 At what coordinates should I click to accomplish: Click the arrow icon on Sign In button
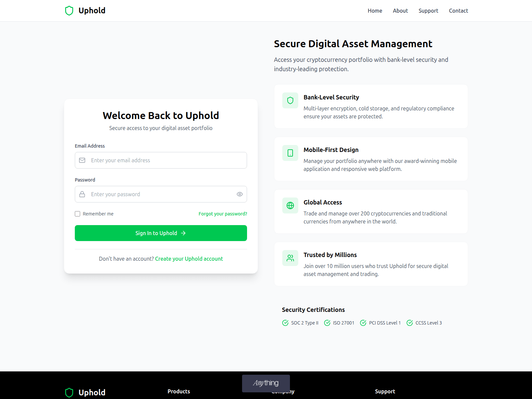(x=183, y=233)
